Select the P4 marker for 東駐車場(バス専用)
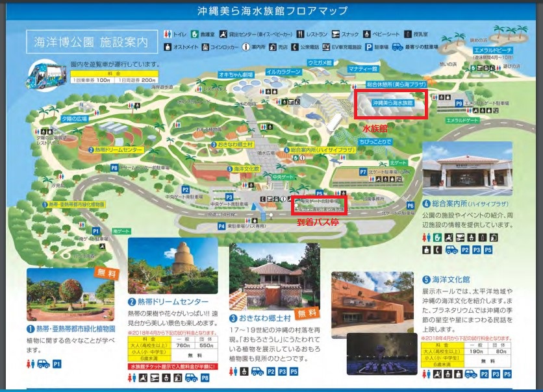The image size is (543, 392). [221, 226]
